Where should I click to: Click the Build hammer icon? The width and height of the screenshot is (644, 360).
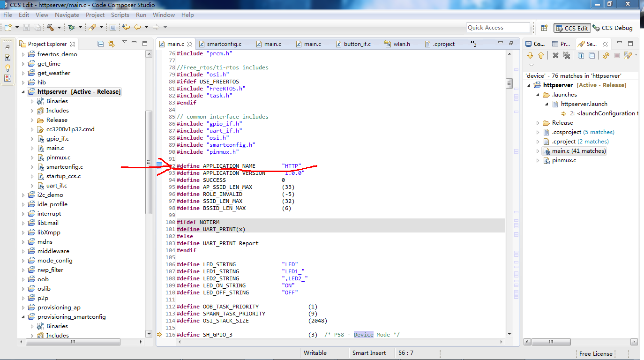(x=50, y=28)
